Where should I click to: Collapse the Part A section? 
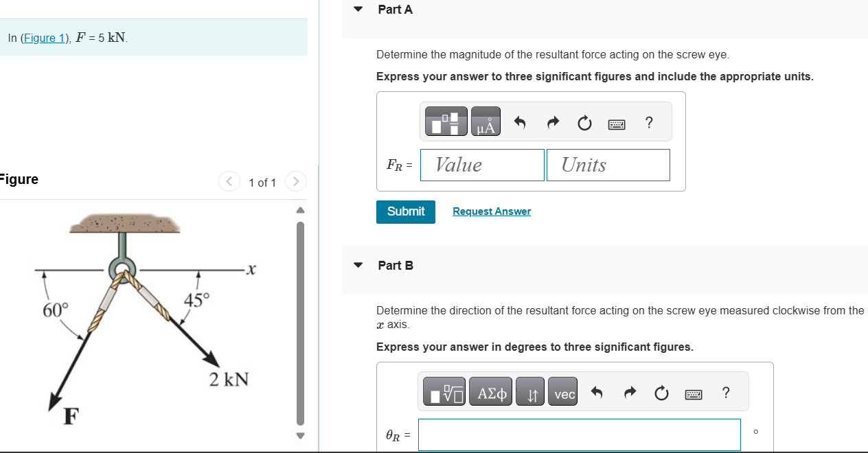click(357, 9)
